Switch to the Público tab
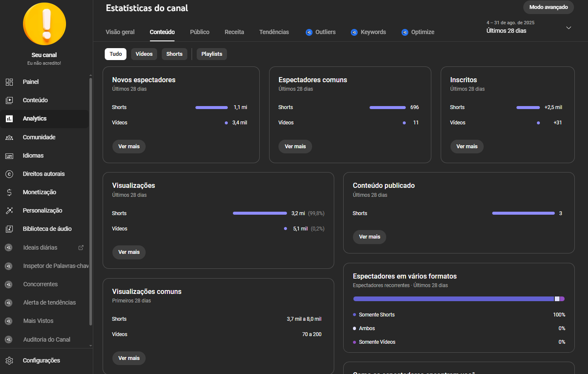 [199, 32]
